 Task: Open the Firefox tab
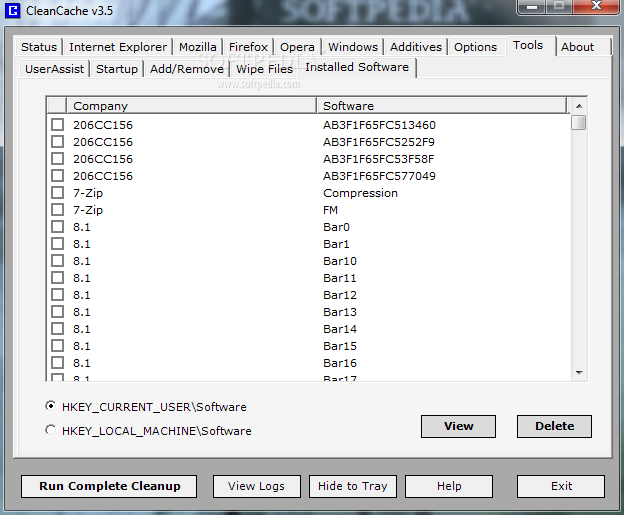click(248, 47)
